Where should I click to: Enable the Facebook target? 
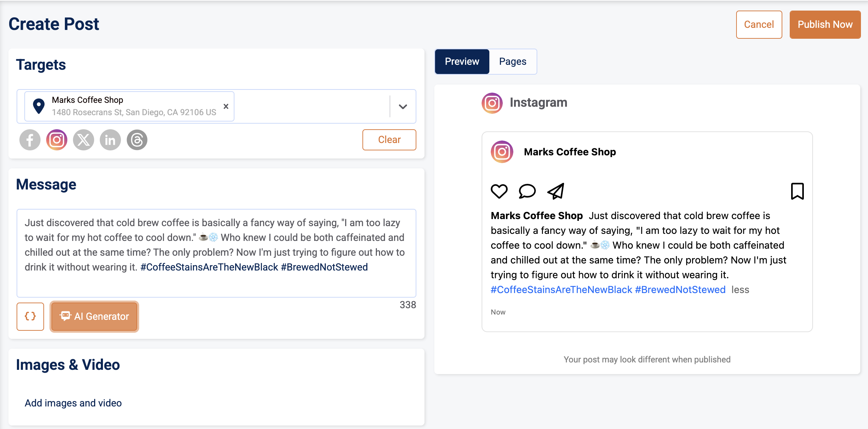[x=30, y=139]
